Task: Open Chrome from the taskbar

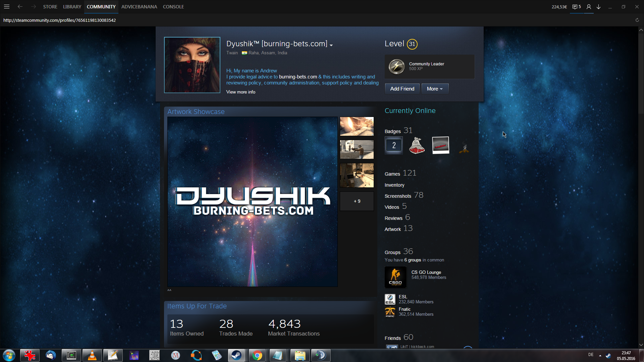Action: (257, 355)
